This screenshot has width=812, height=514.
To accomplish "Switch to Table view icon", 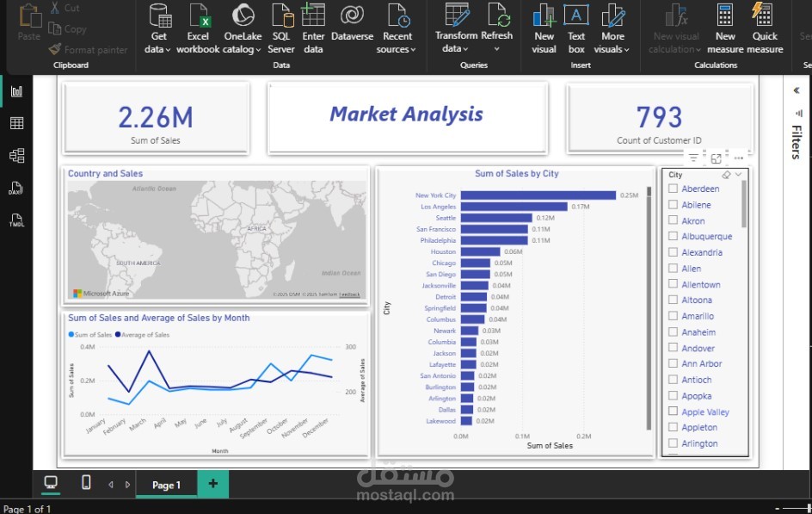I will 16,123.
